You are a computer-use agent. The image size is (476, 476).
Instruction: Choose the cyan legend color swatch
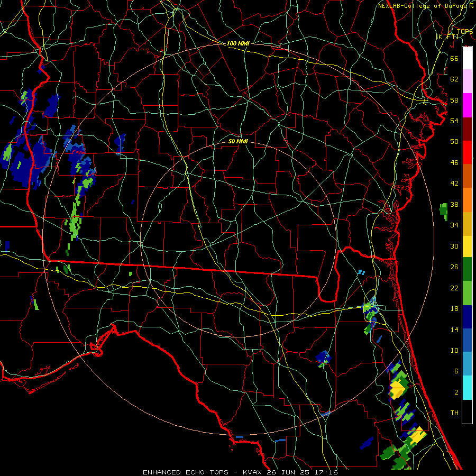[467, 388]
